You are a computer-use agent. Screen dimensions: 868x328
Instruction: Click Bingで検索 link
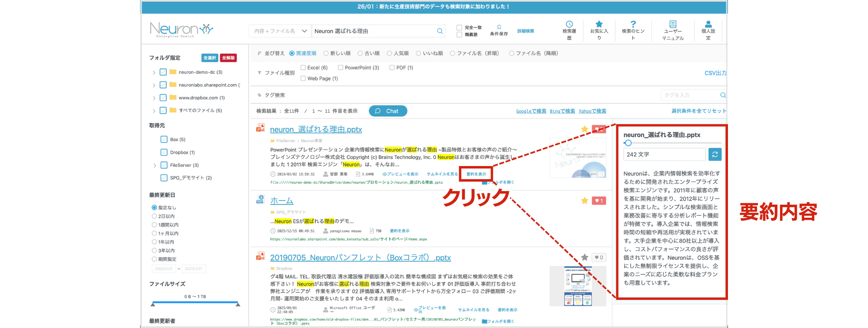click(562, 111)
